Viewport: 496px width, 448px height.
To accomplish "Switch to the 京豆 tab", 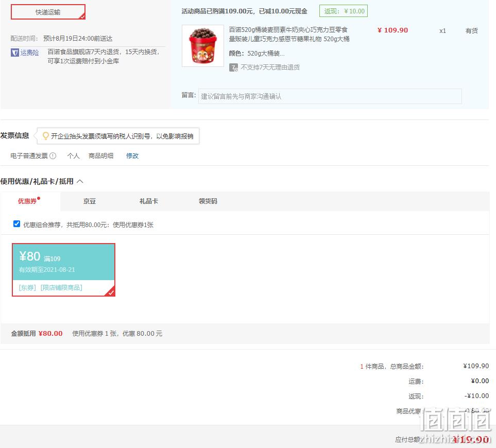I will click(90, 201).
